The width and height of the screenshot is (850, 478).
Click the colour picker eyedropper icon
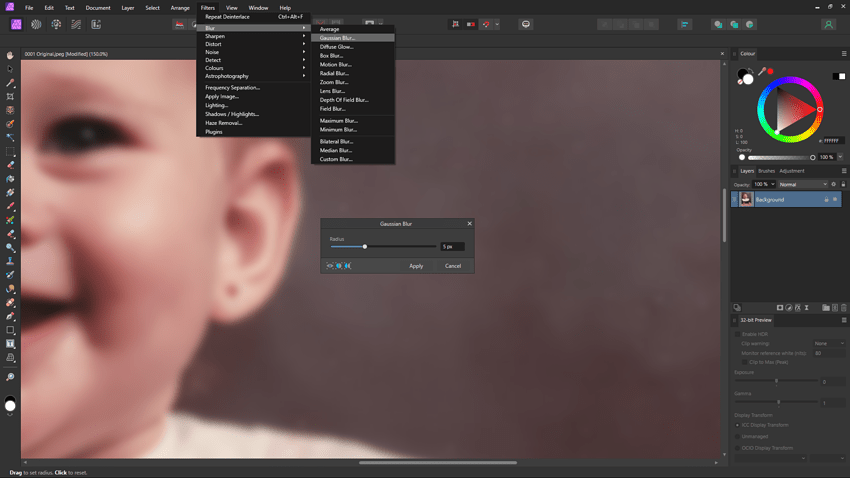click(x=762, y=72)
